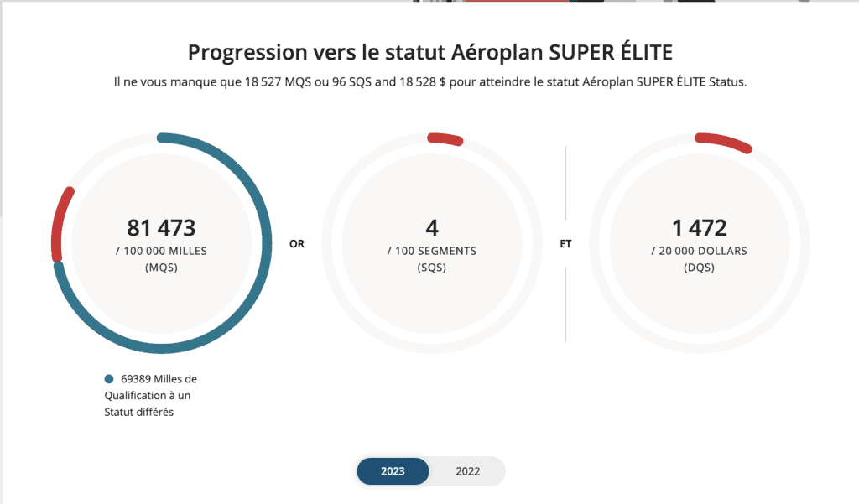The height and width of the screenshot is (504, 859).
Task: Switch to the 2022 year view
Action: point(468,471)
